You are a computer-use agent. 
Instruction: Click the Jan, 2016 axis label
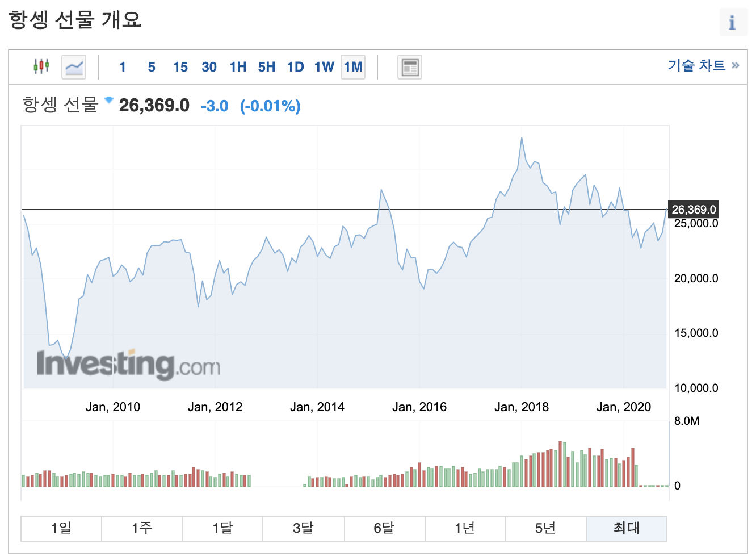tap(419, 407)
